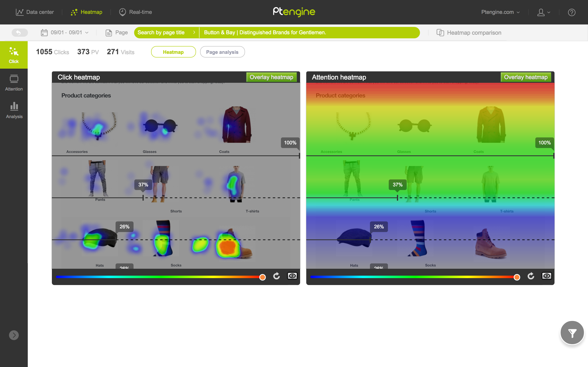Click the back arrow pill button
The width and height of the screenshot is (588, 367).
[x=20, y=33]
